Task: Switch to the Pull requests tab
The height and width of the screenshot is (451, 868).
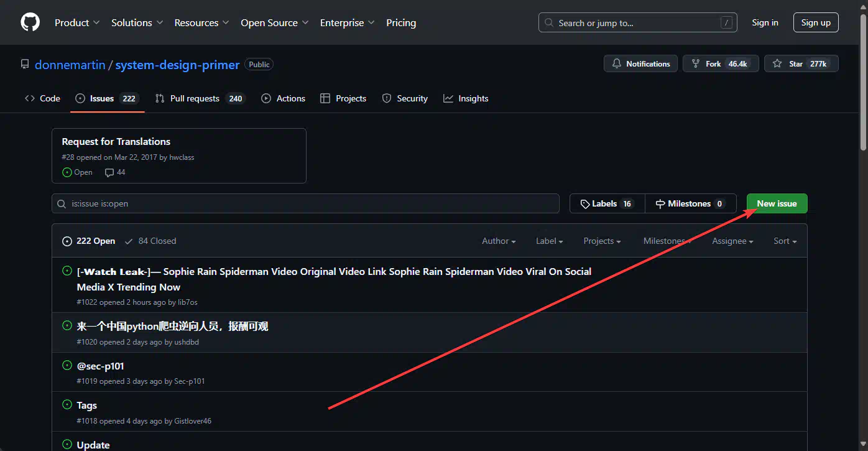Action: coord(200,98)
